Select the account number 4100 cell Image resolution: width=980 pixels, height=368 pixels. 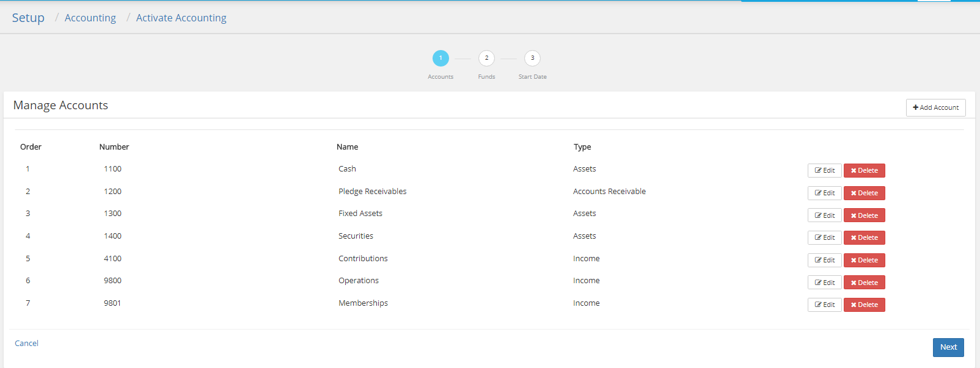(x=112, y=258)
